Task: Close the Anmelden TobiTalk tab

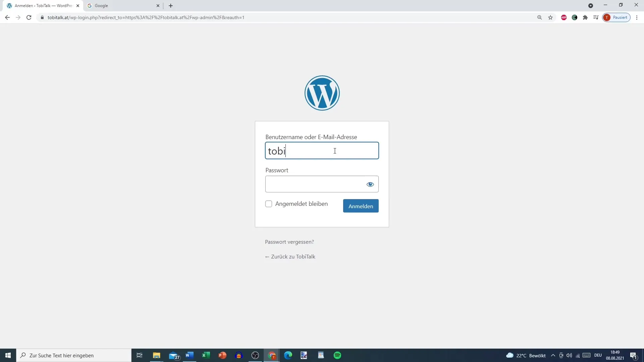Action: coord(78,6)
